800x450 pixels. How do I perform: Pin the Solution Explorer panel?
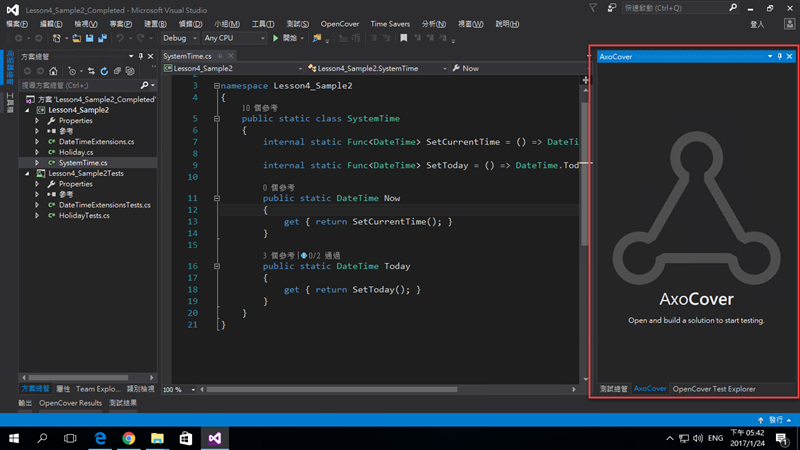pyautogui.click(x=141, y=57)
